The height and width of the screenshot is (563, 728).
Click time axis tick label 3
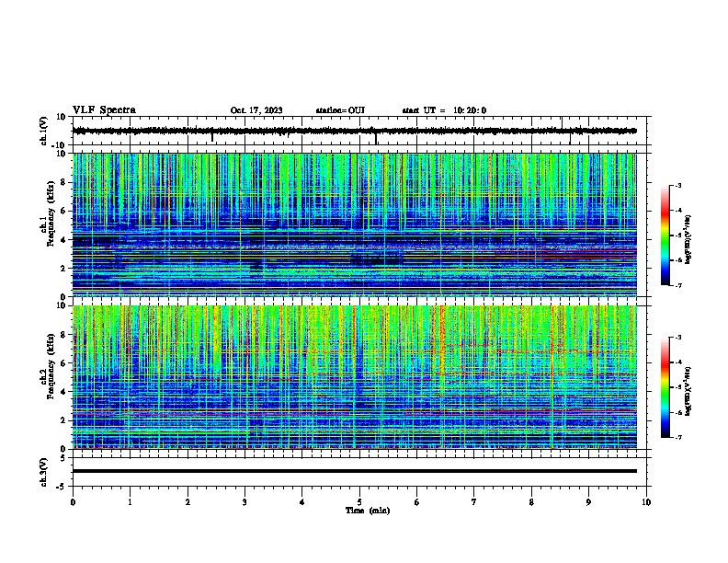(245, 502)
